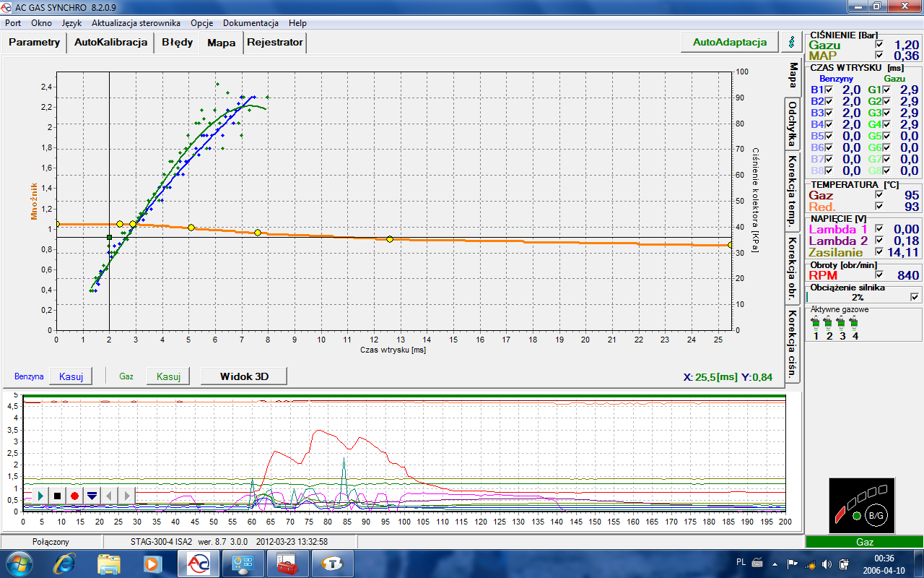Image resolution: width=924 pixels, height=578 pixels.
Task: Click the blue squiggle icon beside AutoAdaptacja
Action: click(x=791, y=42)
